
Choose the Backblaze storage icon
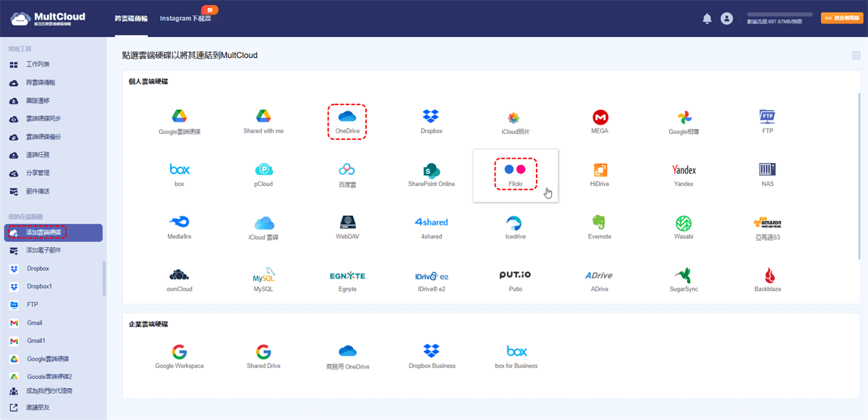coord(770,275)
